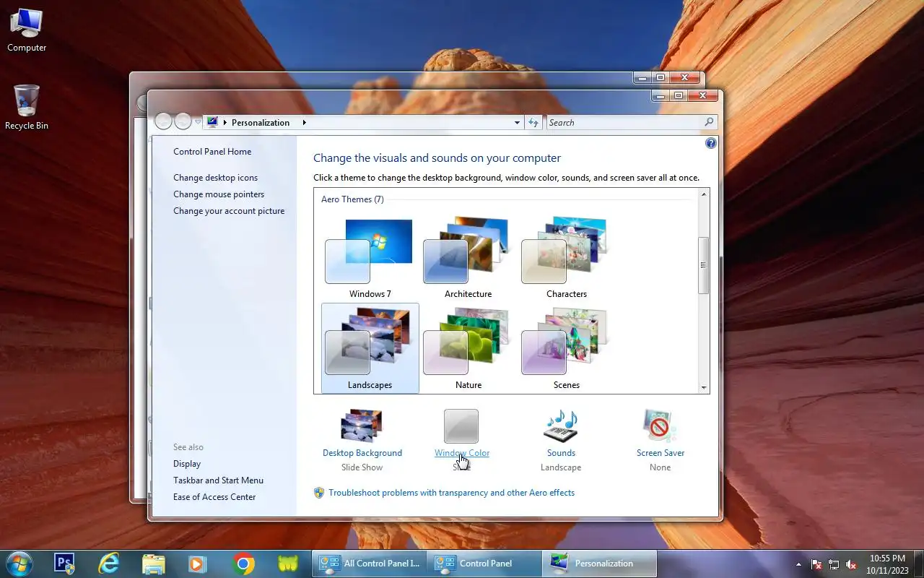Open the Windows Start button
This screenshot has width=924, height=578.
19,564
